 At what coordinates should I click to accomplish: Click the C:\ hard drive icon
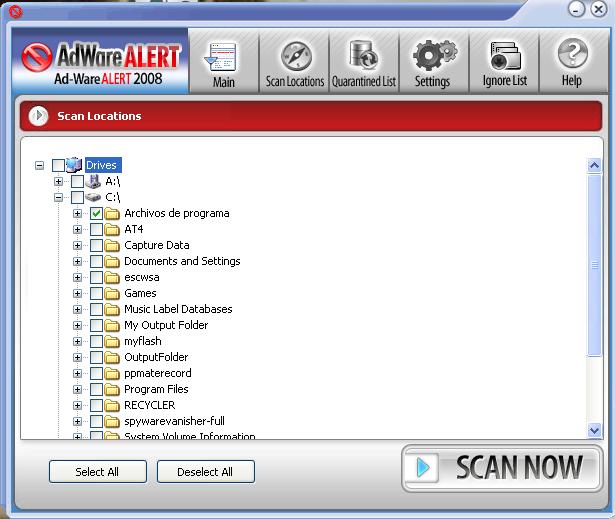(x=93, y=197)
